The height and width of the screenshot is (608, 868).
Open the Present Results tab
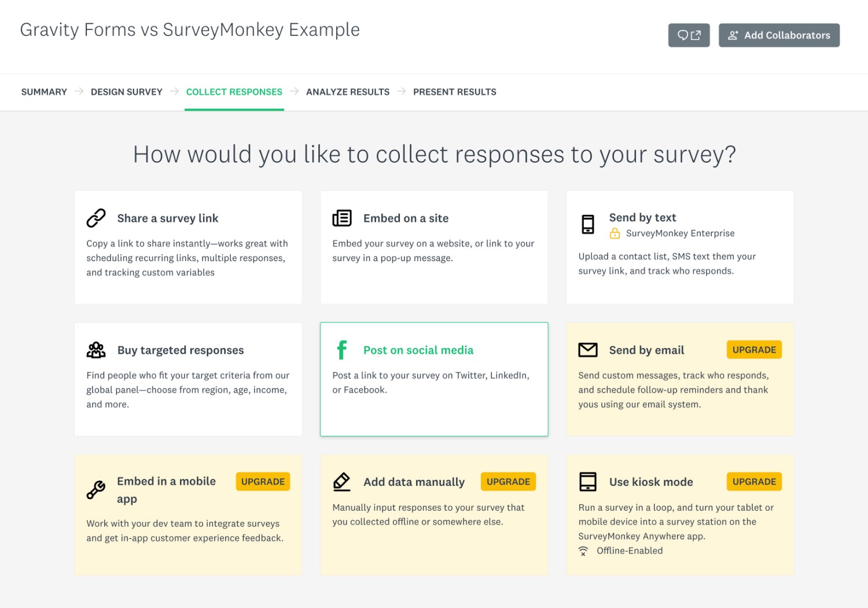[455, 92]
